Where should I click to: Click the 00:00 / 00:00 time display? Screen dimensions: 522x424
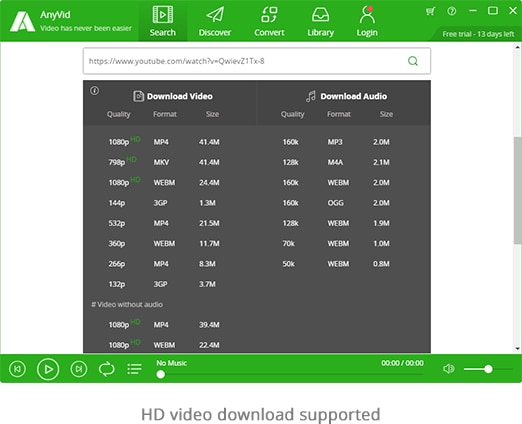point(402,363)
